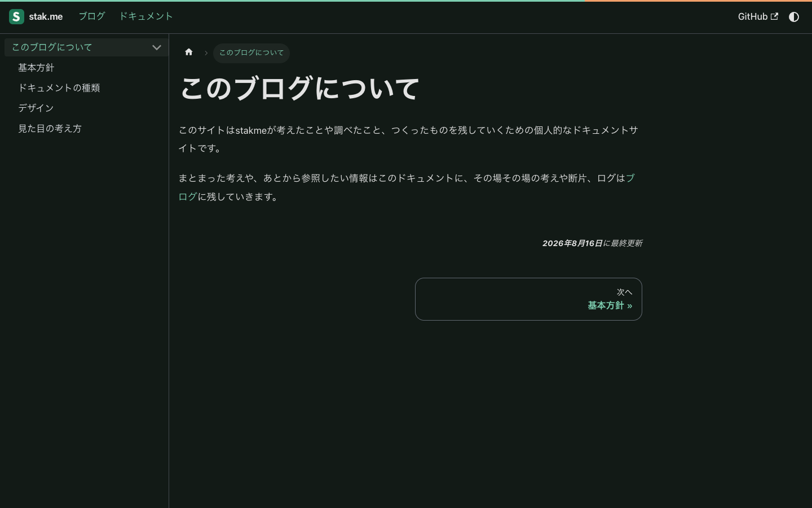The height and width of the screenshot is (508, 812).
Task: Toggle dark and light color mode
Action: (x=794, y=17)
